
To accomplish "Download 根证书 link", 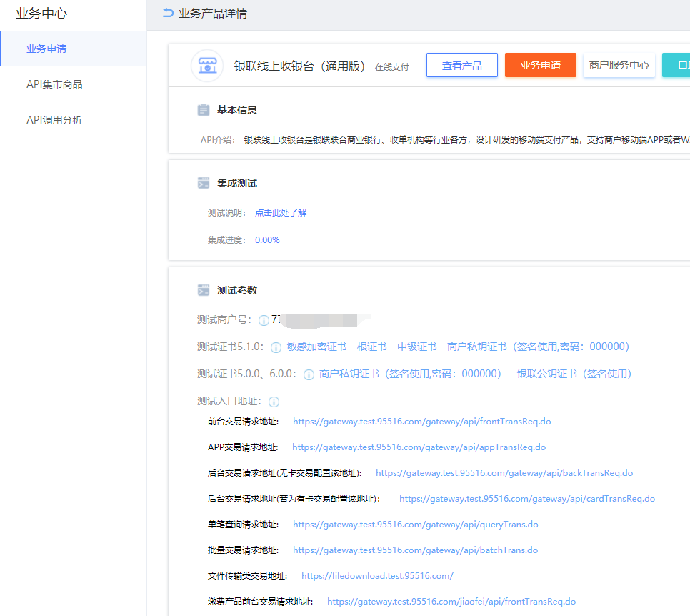I will (x=372, y=347).
